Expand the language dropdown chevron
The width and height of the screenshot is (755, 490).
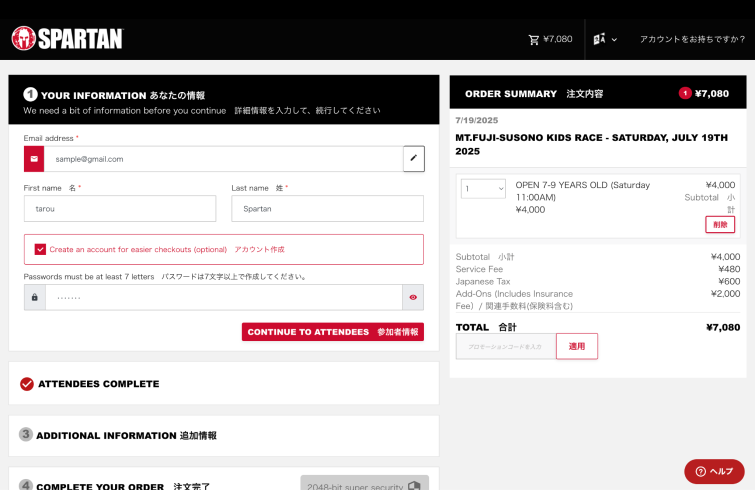614,40
